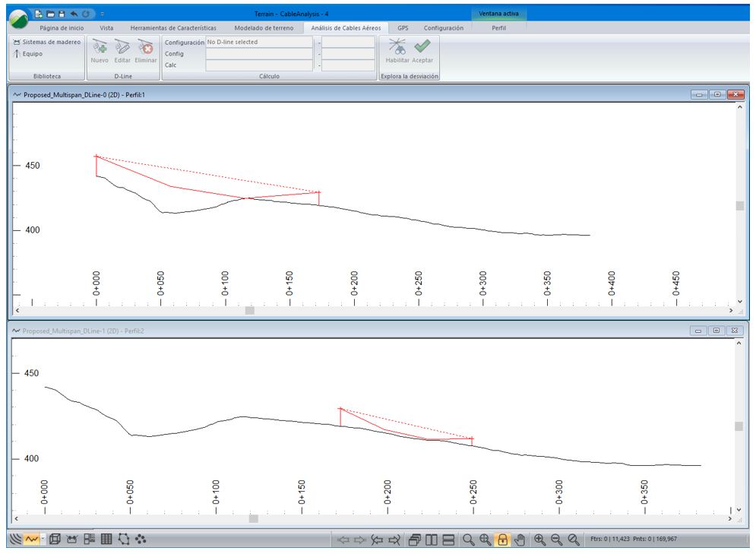Click the pan hand tool icon
Screen dimensions: 756x554
click(x=520, y=540)
